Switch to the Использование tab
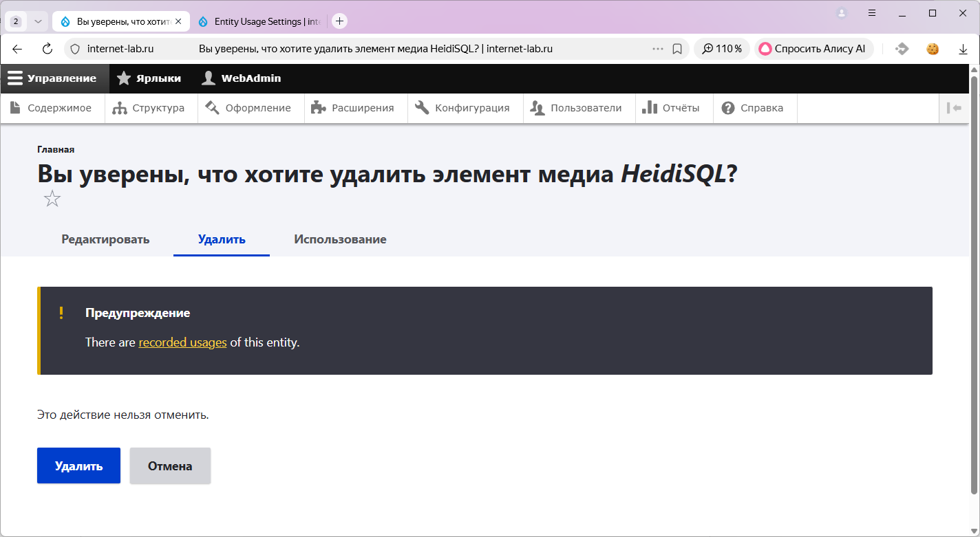 tap(340, 239)
